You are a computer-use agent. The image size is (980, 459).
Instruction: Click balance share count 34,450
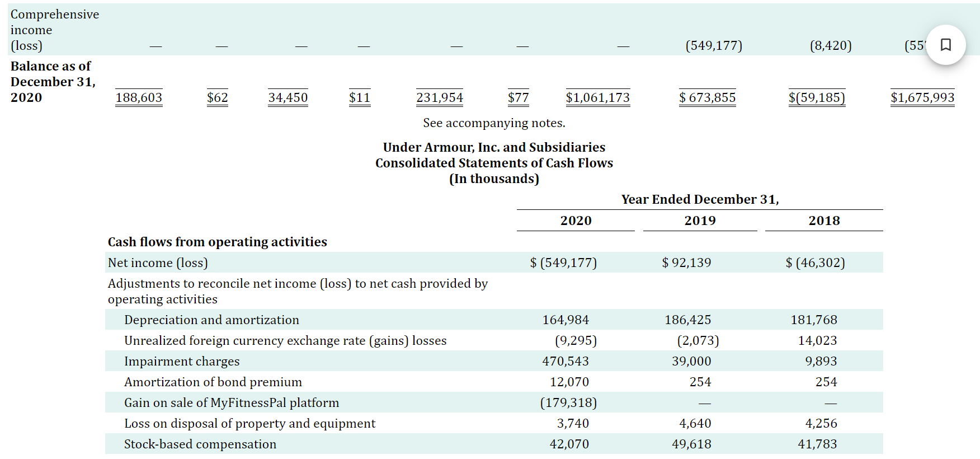tap(288, 97)
